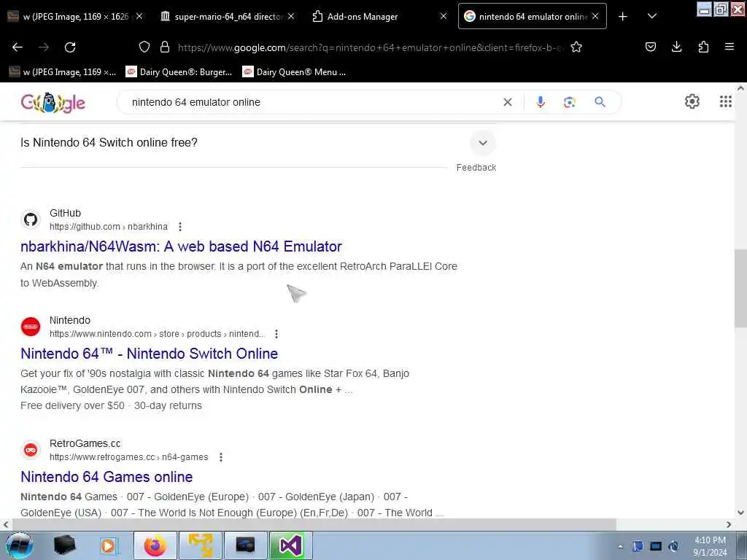Show site info via the padlock icon

(165, 47)
